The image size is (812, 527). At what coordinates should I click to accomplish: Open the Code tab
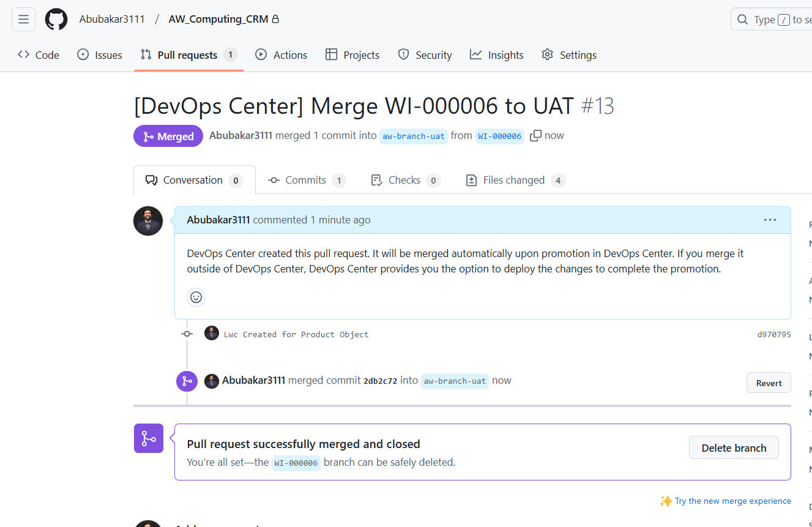pos(39,54)
